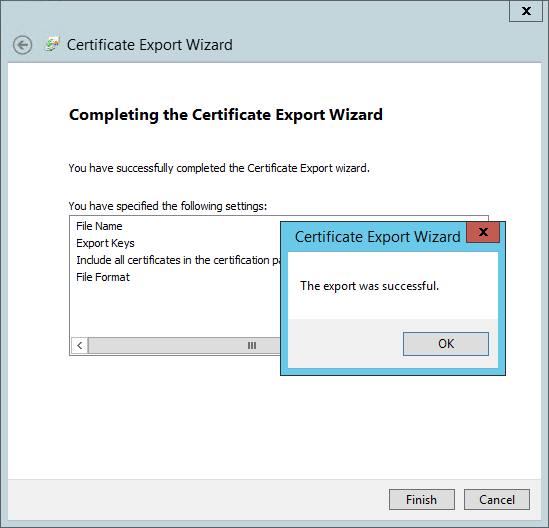This screenshot has height=528, width=549.
Task: Confirm success message with OK button
Action: (446, 344)
